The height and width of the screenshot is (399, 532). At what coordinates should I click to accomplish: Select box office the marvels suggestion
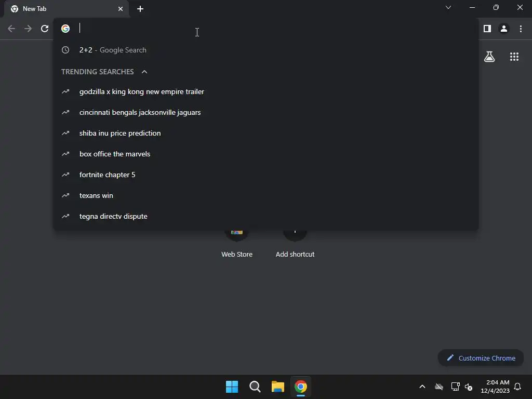click(x=266, y=154)
